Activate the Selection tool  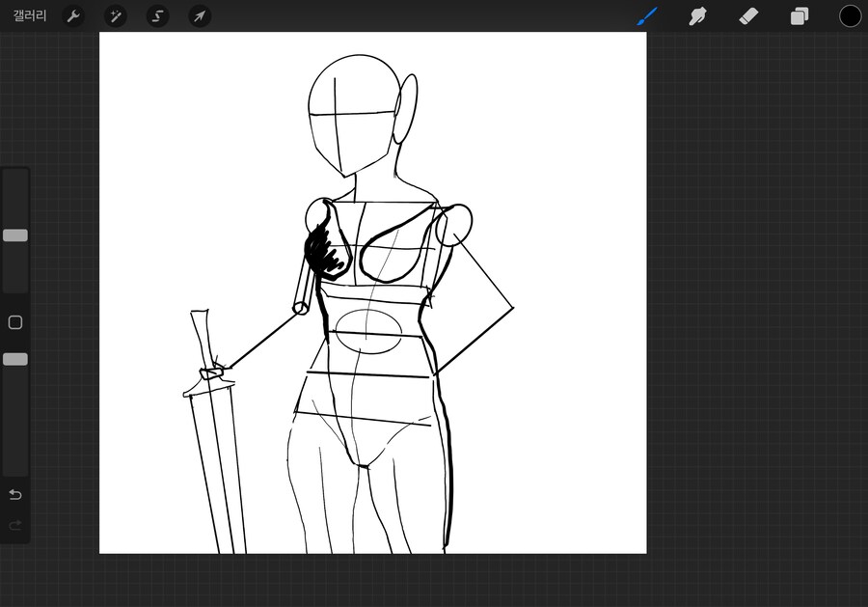[x=158, y=16]
